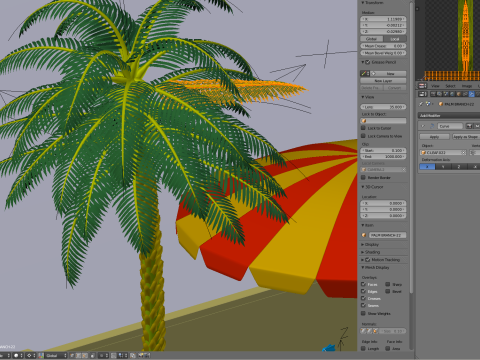Uncheck Creases overlay checkbox
This screenshot has height=360, width=480.
click(x=363, y=298)
